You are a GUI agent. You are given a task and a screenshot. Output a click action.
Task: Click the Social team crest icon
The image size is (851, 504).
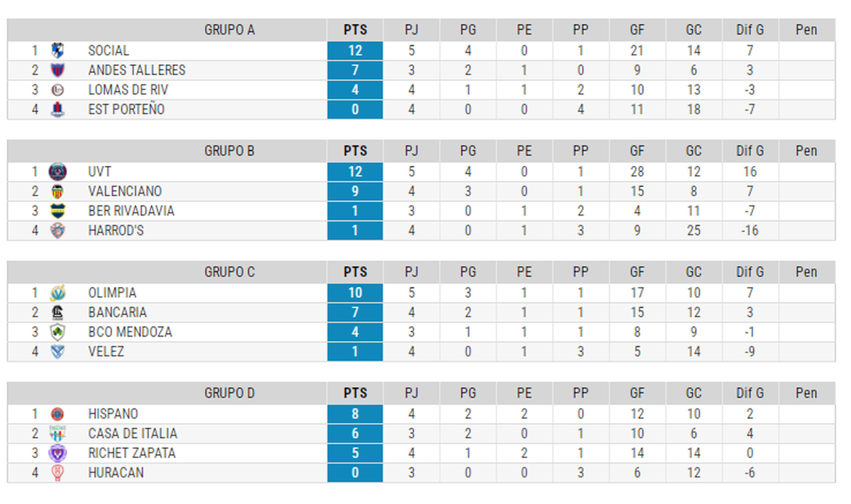click(57, 50)
